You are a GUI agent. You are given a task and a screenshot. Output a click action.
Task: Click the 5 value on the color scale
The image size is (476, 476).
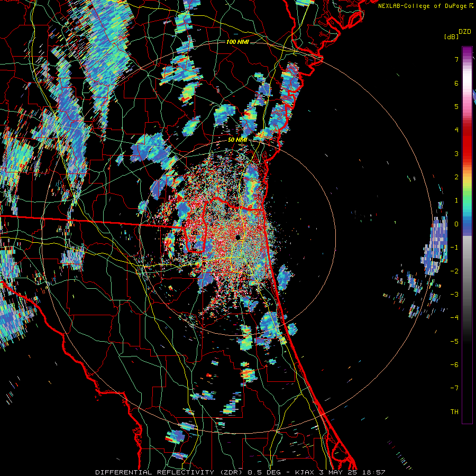[x=456, y=106]
